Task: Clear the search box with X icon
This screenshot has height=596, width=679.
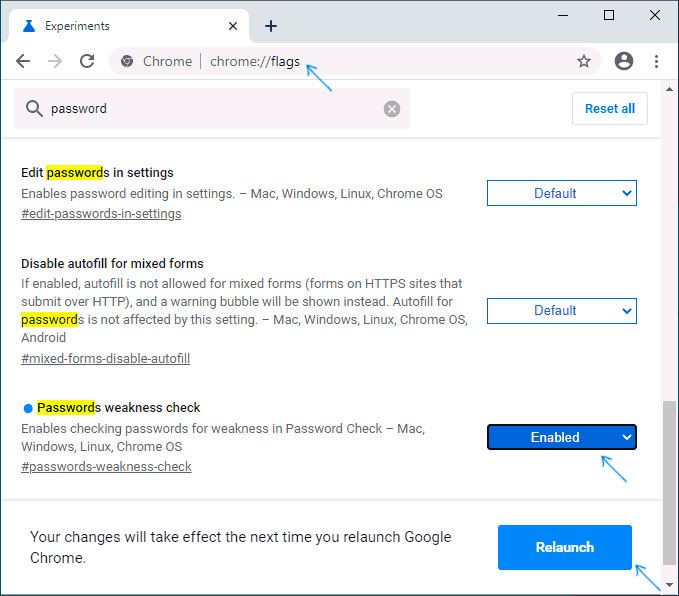Action: 392,109
